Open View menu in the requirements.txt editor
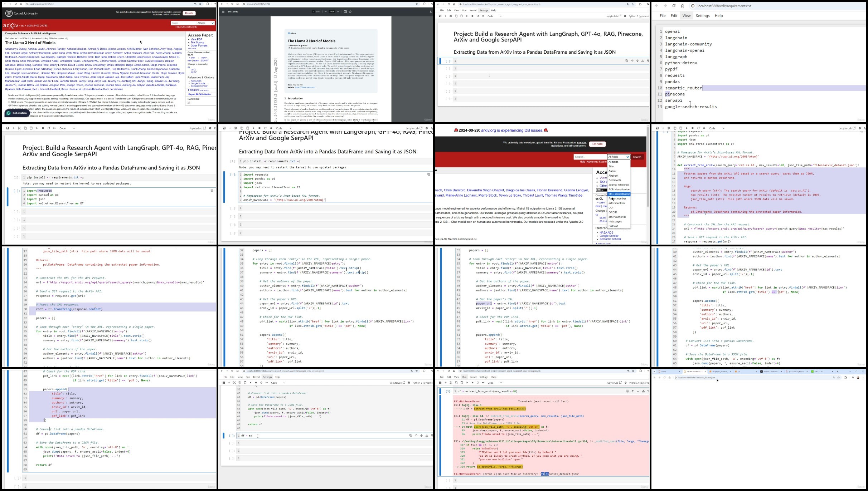 click(687, 16)
